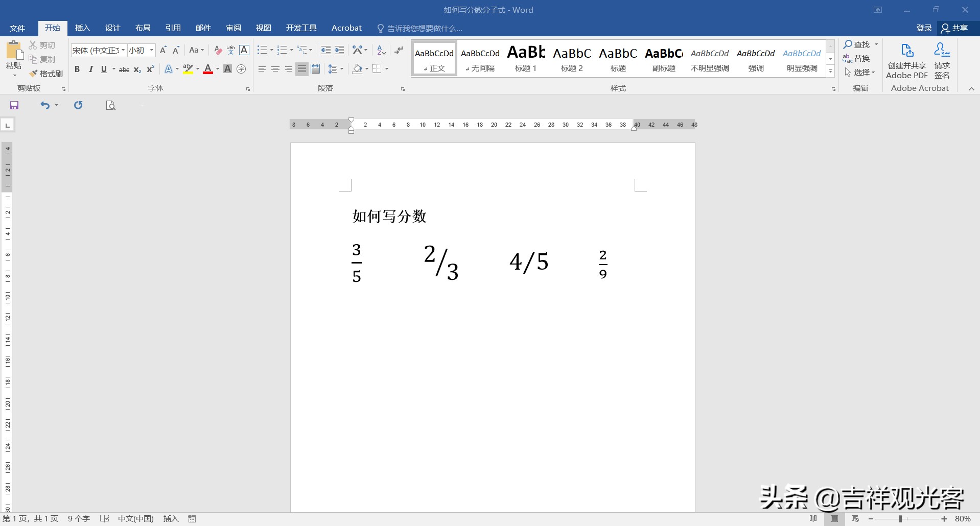The height and width of the screenshot is (526, 980).
Task: Open the font name dropdown
Action: (x=123, y=50)
